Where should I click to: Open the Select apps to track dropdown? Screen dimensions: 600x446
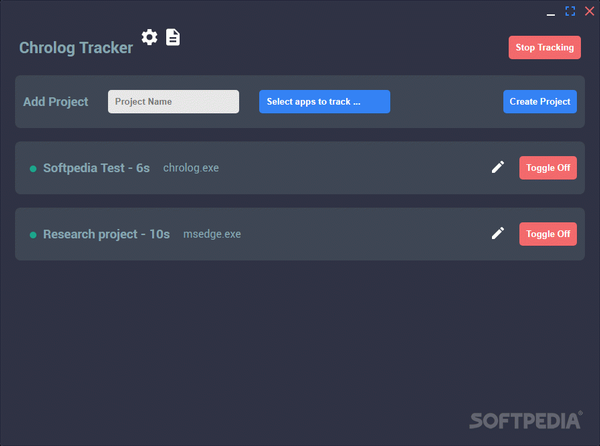(324, 101)
